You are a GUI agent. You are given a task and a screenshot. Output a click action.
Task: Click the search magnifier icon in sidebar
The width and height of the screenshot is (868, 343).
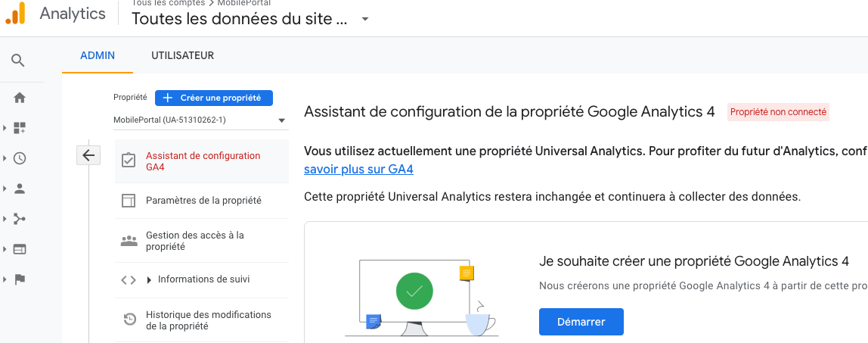click(x=19, y=61)
